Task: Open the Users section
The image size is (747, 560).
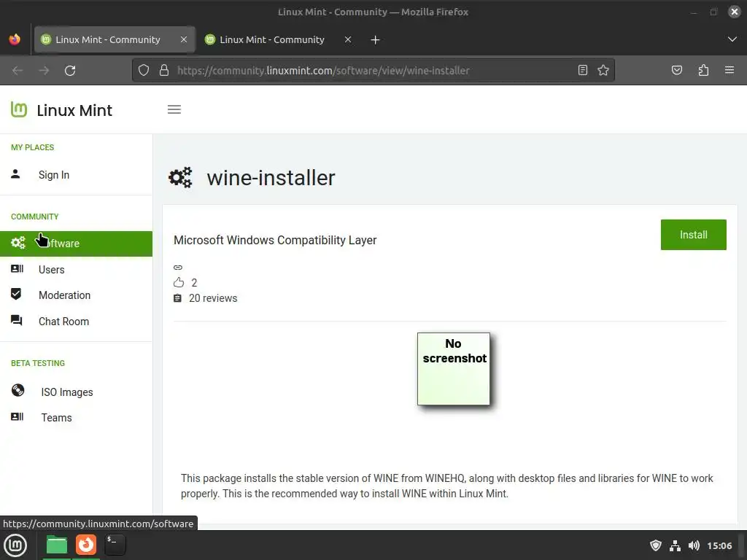Action: (x=52, y=270)
